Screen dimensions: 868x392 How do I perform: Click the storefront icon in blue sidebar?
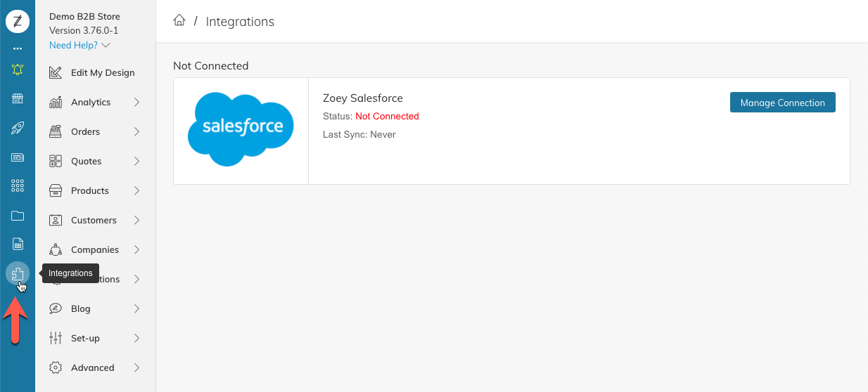18,98
